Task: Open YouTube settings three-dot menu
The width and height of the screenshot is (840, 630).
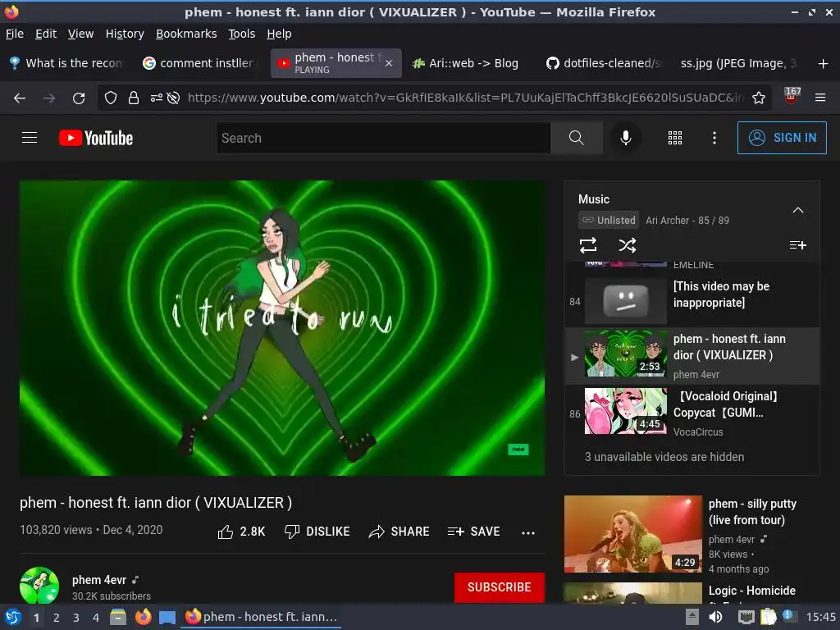Action: click(714, 138)
